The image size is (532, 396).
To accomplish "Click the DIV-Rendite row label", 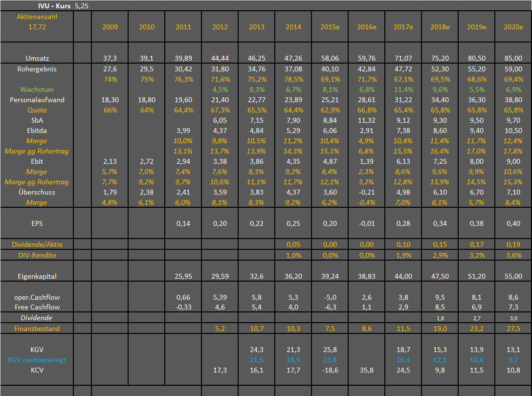I will tap(37, 255).
